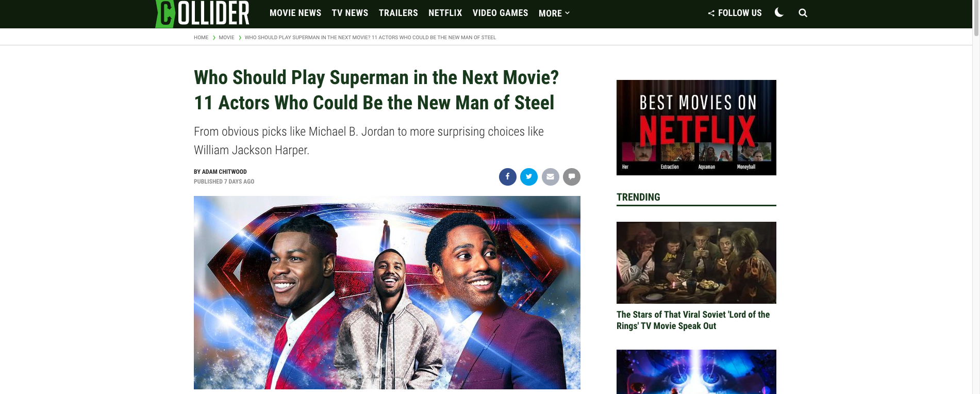Share article via email icon

tap(550, 177)
